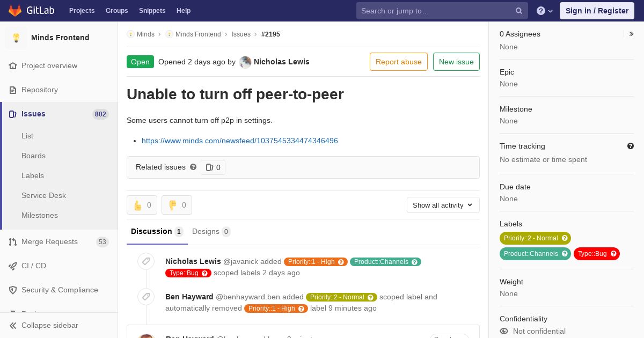The width and height of the screenshot is (644, 338).
Task: Open Help in the top navigation
Action: click(x=184, y=11)
